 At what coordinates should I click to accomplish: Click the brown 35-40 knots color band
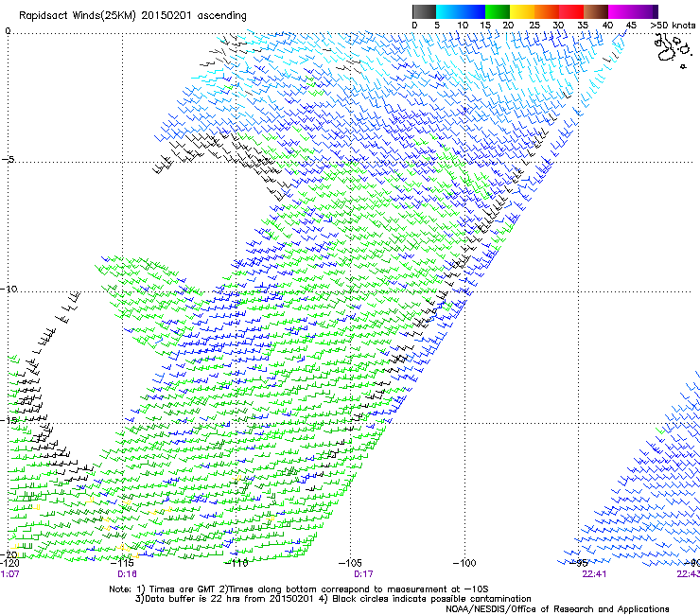(596, 11)
